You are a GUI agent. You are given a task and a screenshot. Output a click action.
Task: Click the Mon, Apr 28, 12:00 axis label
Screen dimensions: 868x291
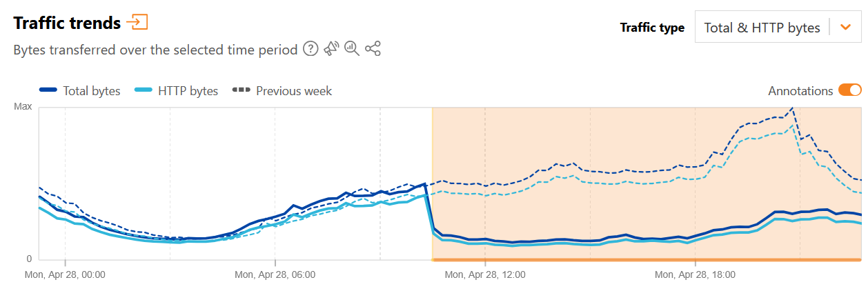(x=485, y=274)
